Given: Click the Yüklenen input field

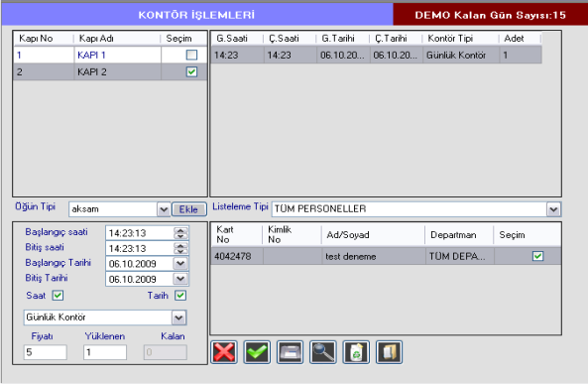Looking at the screenshot, I should 105,352.
